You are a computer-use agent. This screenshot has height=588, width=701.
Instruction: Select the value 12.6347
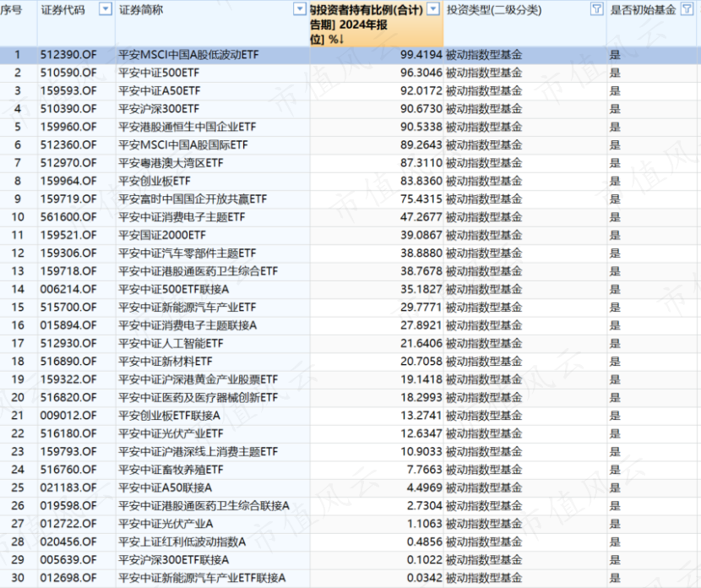(x=421, y=433)
